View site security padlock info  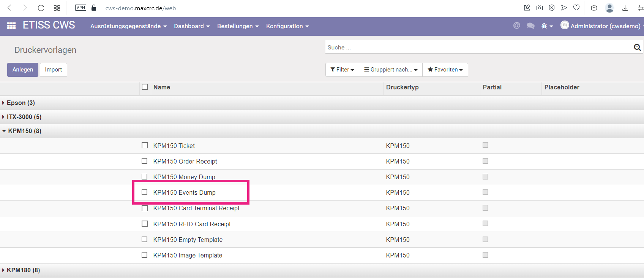(x=94, y=8)
